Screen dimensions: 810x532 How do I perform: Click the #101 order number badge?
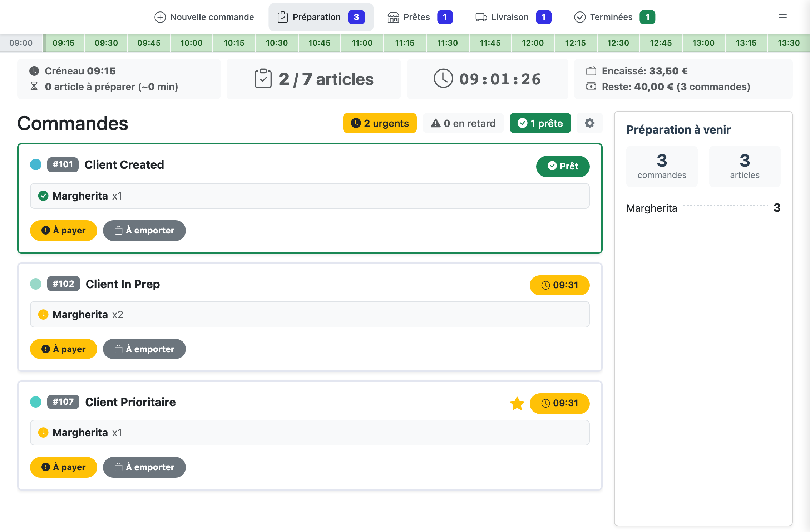point(63,164)
